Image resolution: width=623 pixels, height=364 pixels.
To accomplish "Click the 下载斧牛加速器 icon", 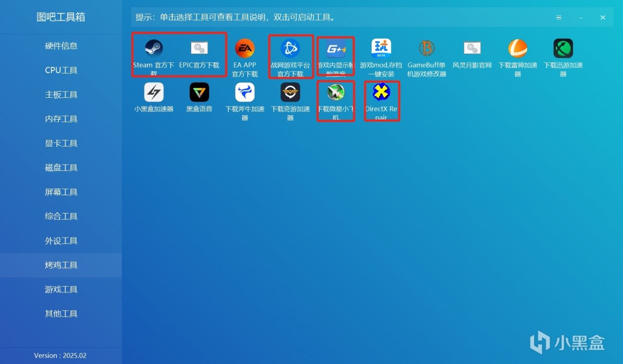I will pos(245,92).
